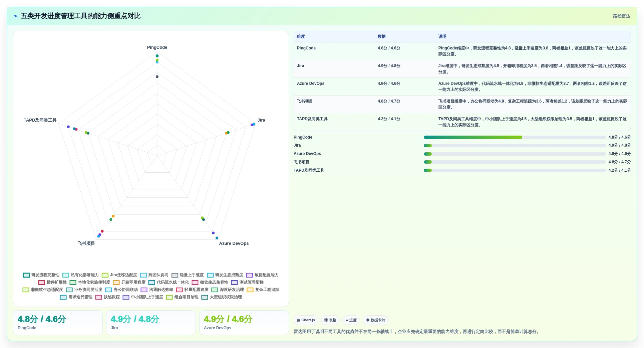
Task: Toggle the 研发流程完整性 legend series
Action: (x=41, y=275)
